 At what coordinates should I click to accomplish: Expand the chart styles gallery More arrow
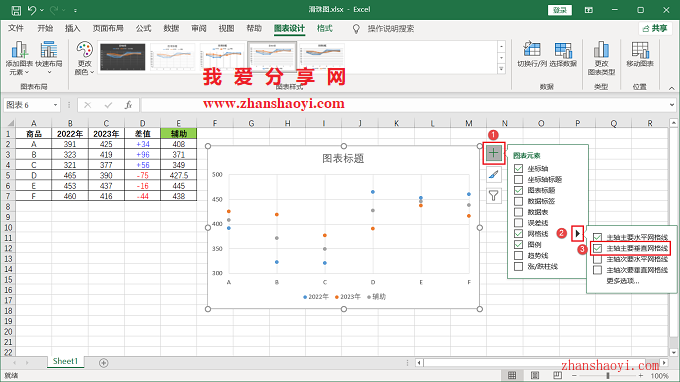click(x=501, y=69)
